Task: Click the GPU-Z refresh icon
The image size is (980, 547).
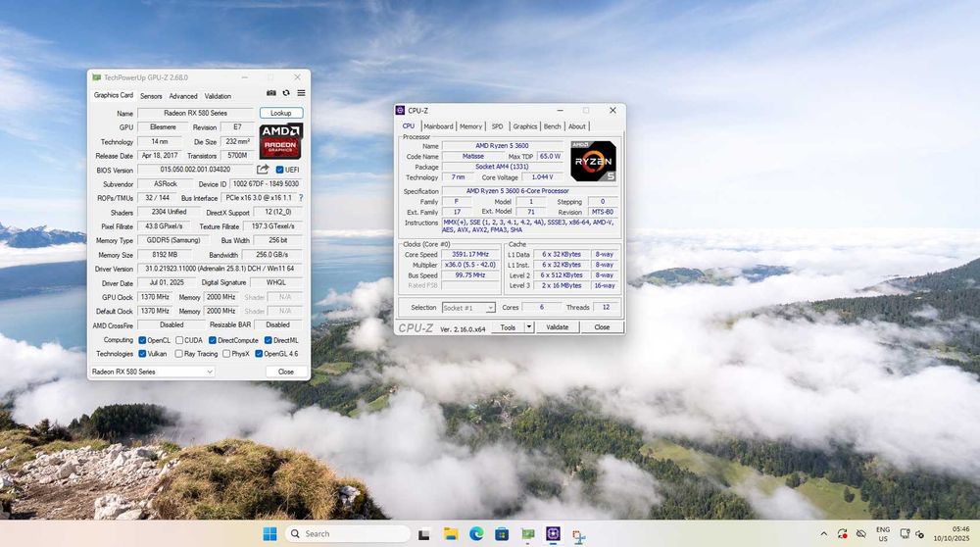Action: click(x=286, y=93)
